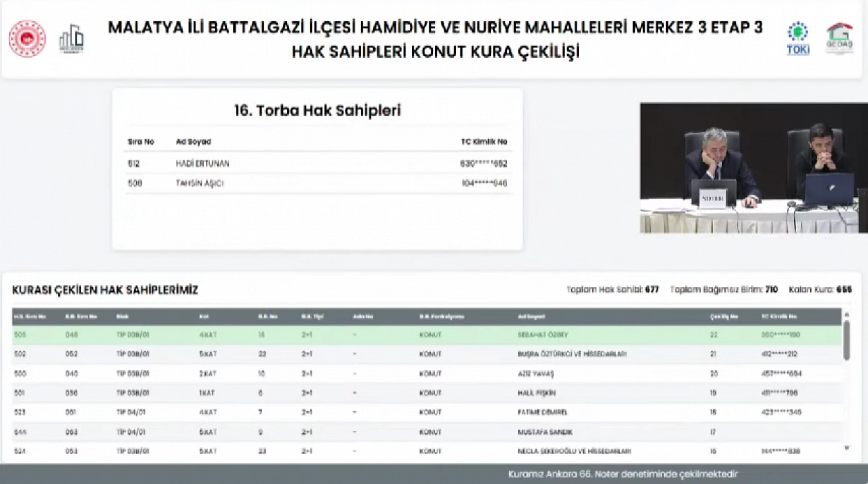
Task: Click '2+1' type cell in Buşra Öztürkci row
Action: pos(307,354)
